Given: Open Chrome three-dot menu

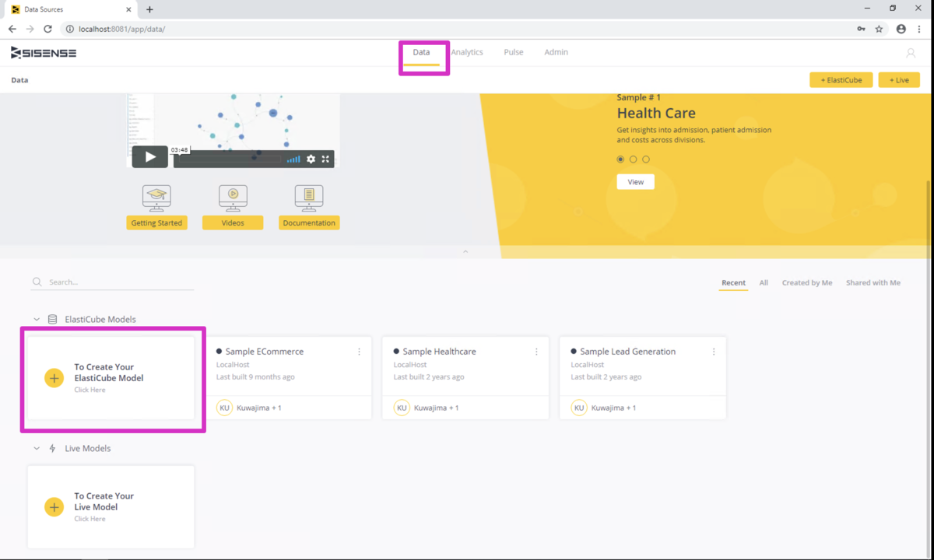Looking at the screenshot, I should 919,29.
